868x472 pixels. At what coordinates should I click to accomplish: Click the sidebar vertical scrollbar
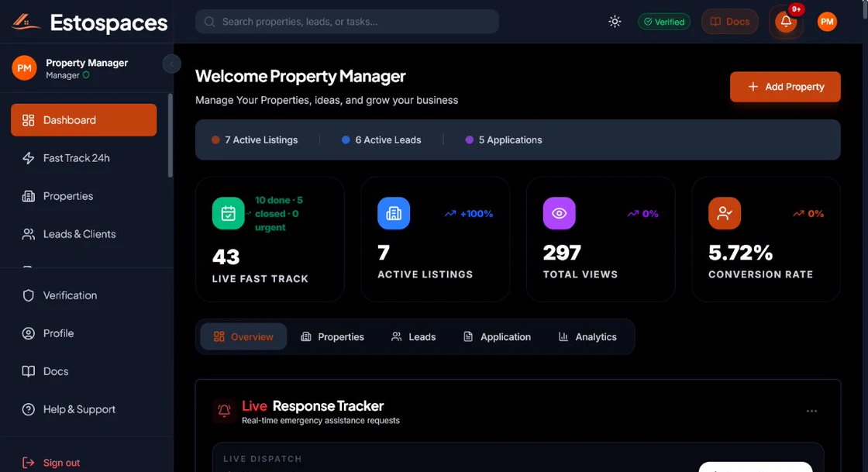170,136
